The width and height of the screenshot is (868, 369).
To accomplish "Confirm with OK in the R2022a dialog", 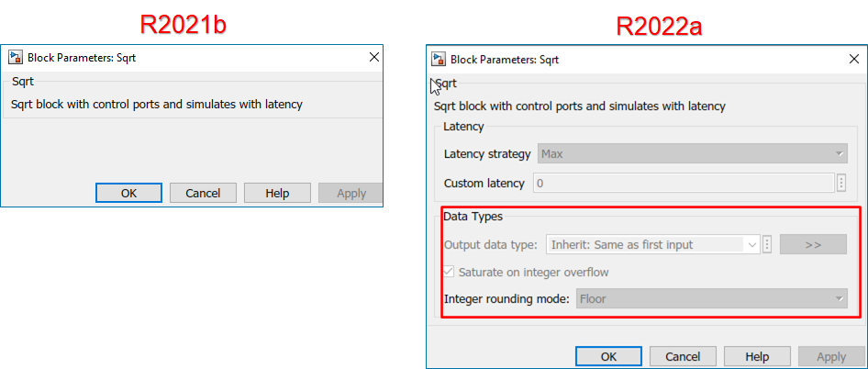I will point(608,356).
